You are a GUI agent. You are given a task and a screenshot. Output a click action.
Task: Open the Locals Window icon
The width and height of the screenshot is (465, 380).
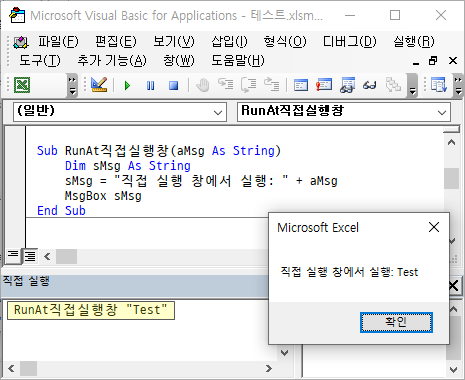(301, 85)
